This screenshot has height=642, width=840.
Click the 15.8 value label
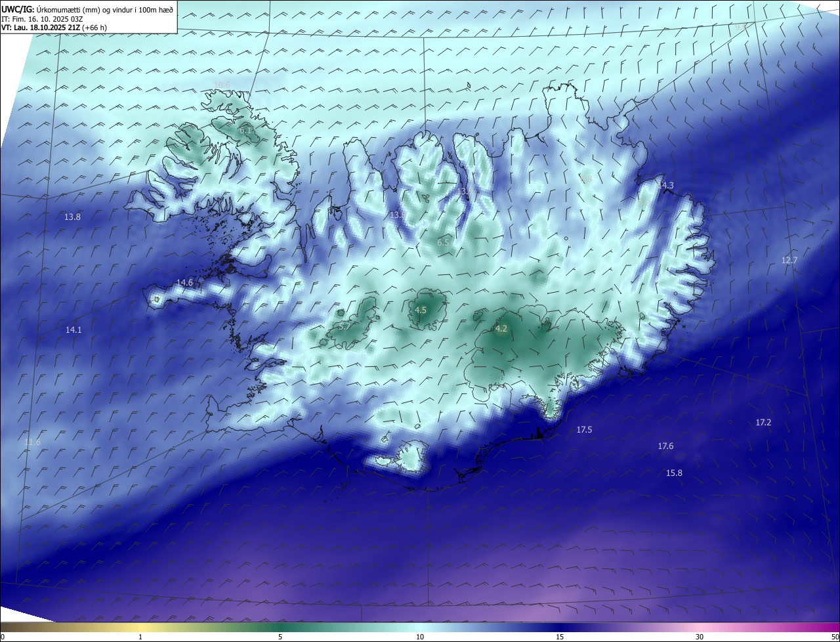[x=674, y=473]
